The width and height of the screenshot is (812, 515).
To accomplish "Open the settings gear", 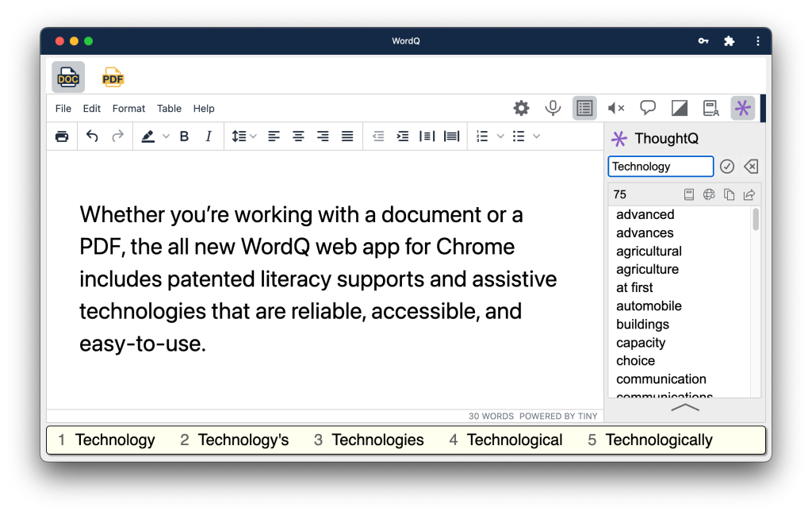I will (521, 108).
